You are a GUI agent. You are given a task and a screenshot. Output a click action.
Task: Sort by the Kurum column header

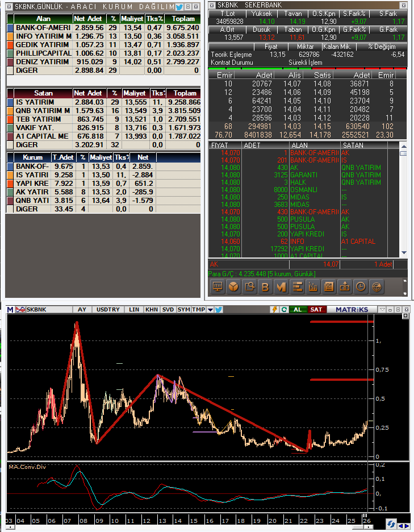pyautogui.click(x=32, y=157)
